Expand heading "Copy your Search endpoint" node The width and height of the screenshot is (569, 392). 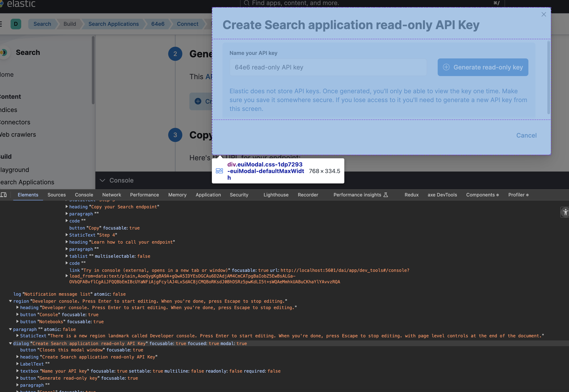tap(67, 207)
